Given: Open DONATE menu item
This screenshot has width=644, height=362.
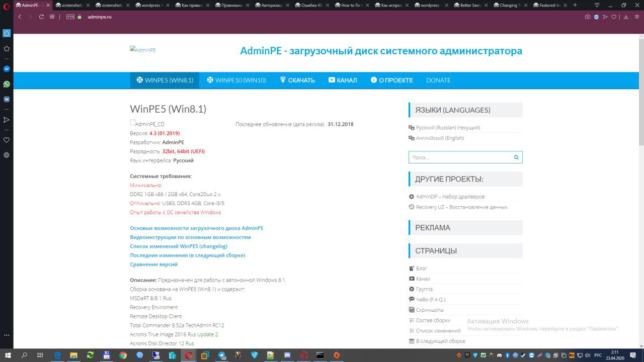Looking at the screenshot, I should coord(438,80).
